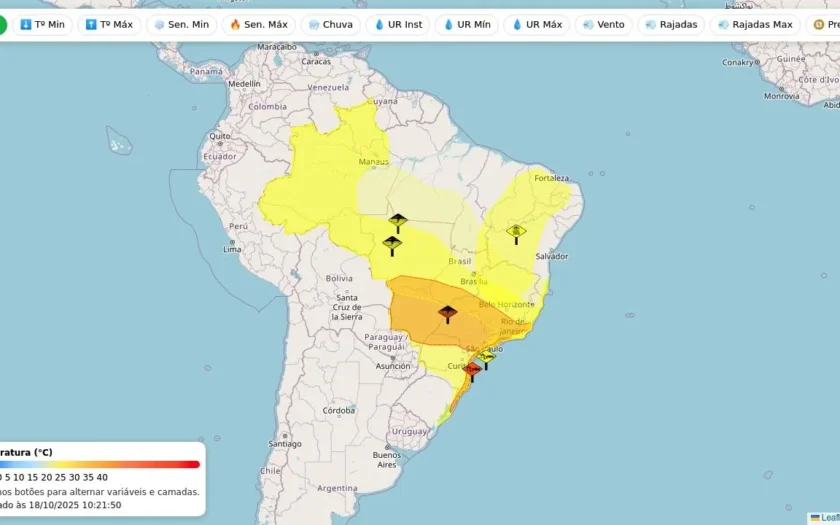Show the Chuva rainfall layer
Image resolution: width=840 pixels, height=525 pixels.
[x=331, y=25]
